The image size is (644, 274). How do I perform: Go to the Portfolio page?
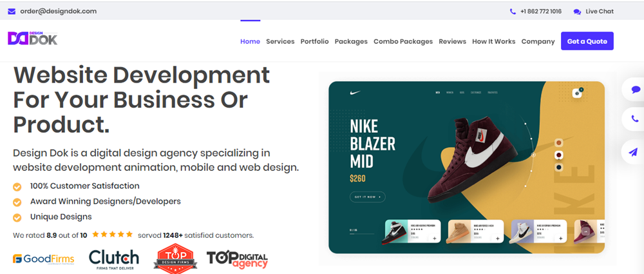314,41
